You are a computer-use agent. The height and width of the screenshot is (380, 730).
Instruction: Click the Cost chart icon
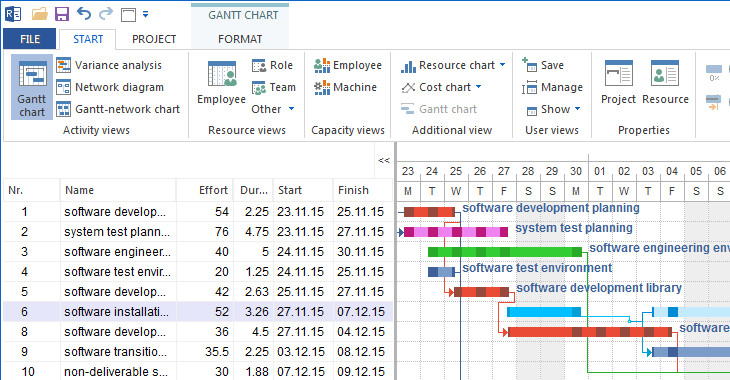click(408, 87)
